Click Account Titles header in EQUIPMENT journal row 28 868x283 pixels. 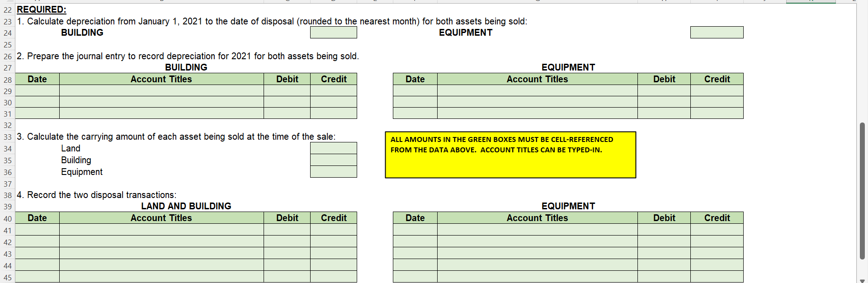[538, 79]
